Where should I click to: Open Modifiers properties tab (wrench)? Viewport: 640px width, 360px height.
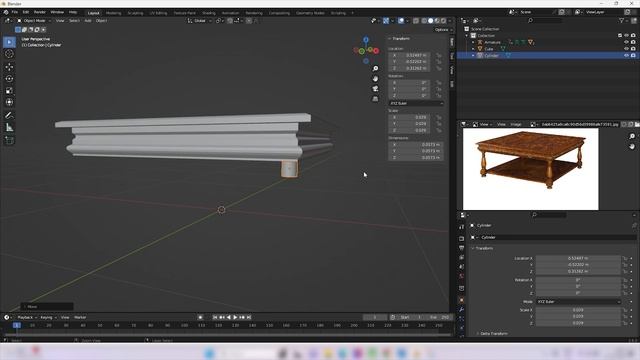click(462, 310)
